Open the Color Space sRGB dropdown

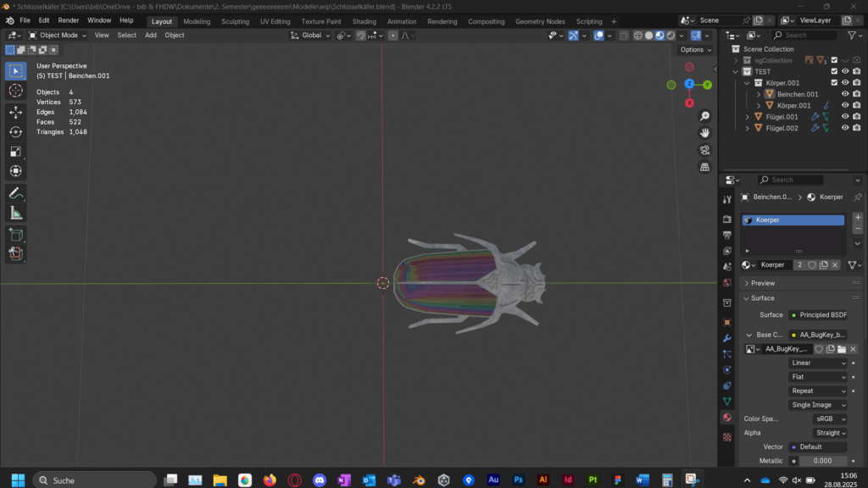pos(829,419)
